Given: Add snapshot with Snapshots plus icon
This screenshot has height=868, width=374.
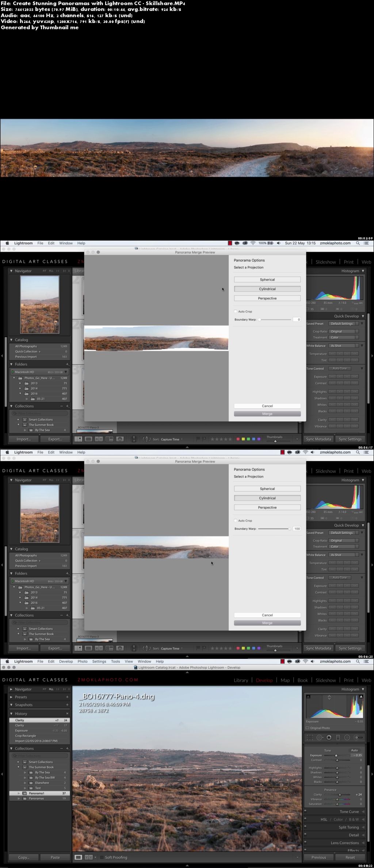Looking at the screenshot, I should click(67, 705).
